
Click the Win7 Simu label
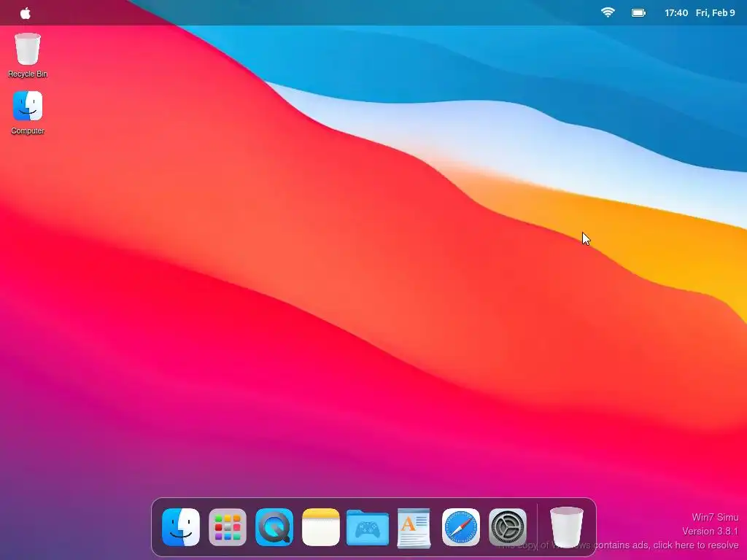coord(715,517)
